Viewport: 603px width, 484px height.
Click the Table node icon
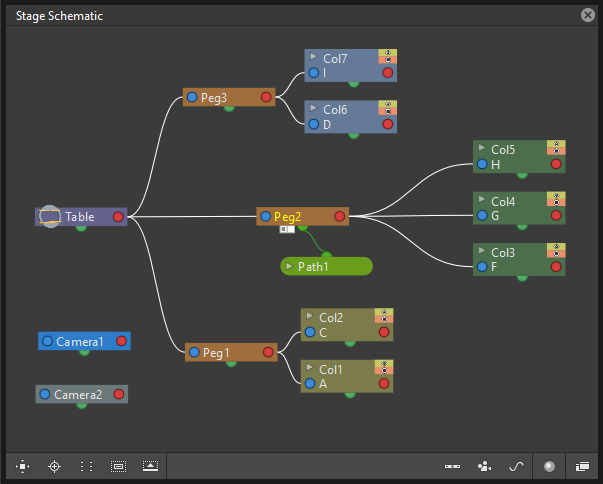pyautogui.click(x=50, y=216)
